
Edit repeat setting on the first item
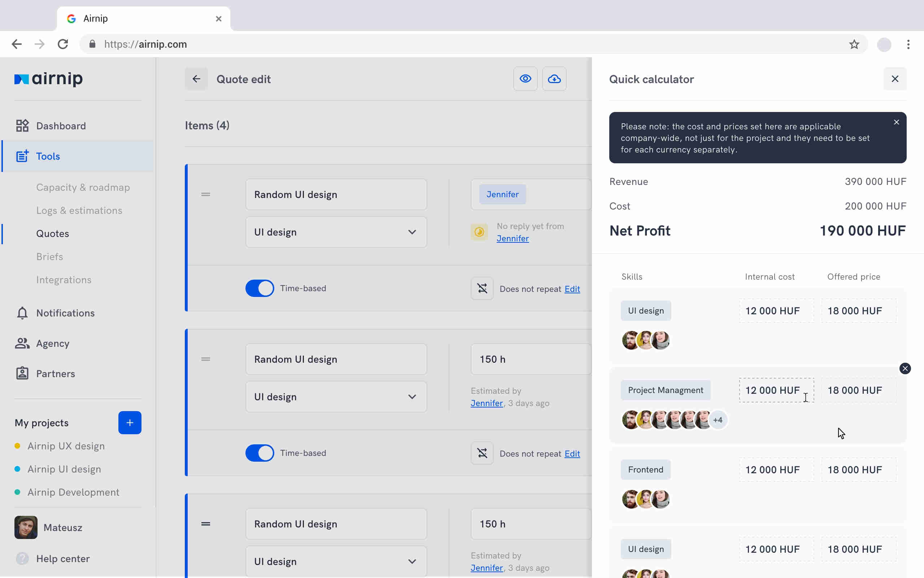point(572,289)
